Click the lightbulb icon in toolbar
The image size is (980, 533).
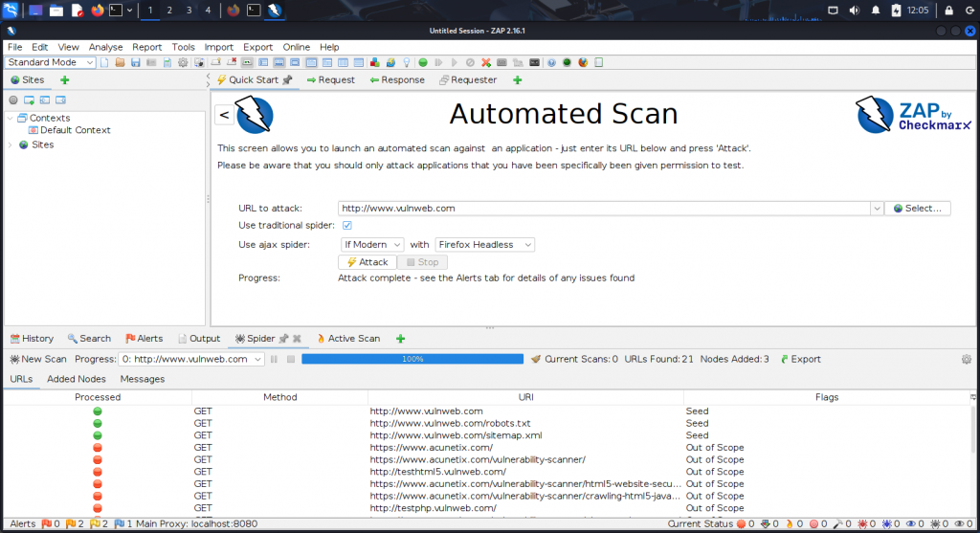point(406,62)
